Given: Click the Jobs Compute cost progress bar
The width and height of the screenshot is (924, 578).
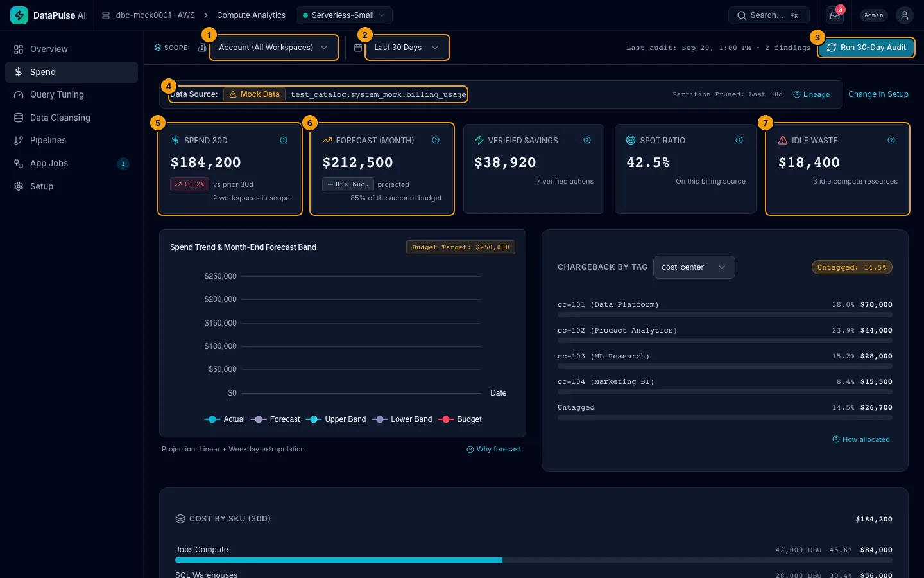Looking at the screenshot, I should 534,560.
